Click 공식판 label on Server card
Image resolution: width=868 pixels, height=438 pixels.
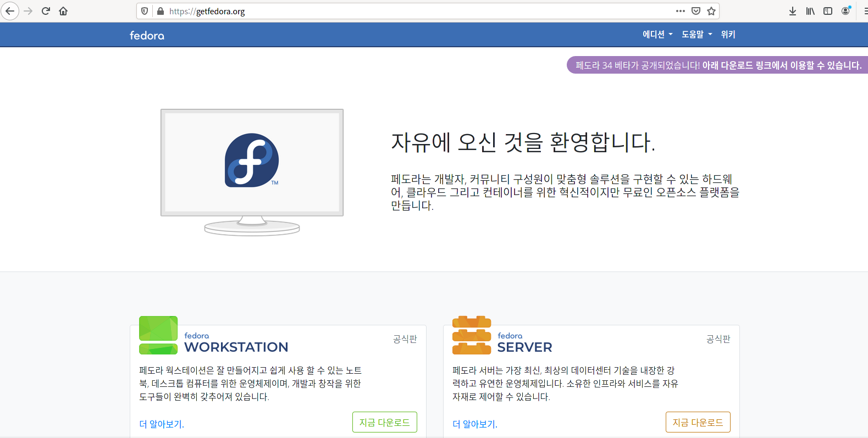tap(718, 339)
